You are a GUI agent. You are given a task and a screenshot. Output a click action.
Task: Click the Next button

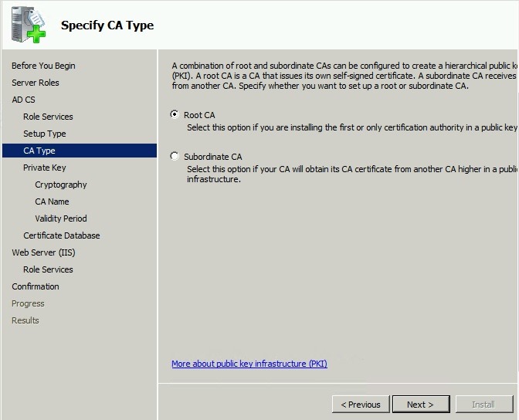pyautogui.click(x=419, y=404)
